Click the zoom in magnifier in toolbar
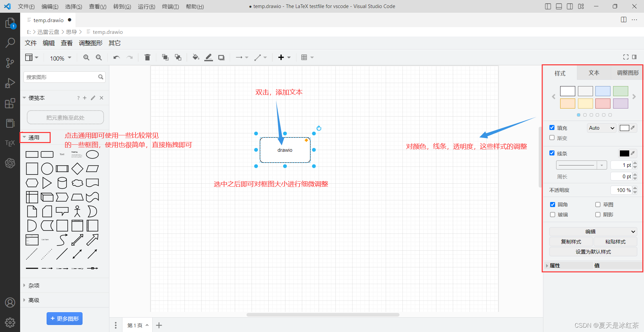644x332 pixels. tap(86, 57)
